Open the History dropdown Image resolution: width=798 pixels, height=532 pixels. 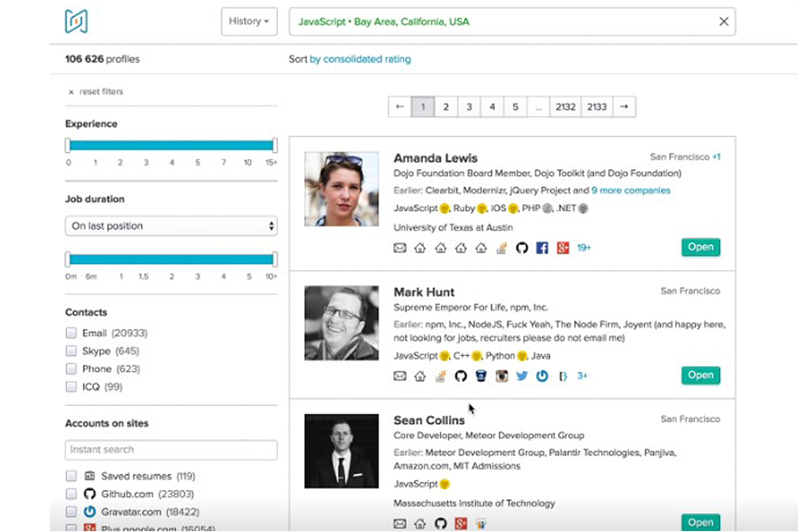pos(249,22)
